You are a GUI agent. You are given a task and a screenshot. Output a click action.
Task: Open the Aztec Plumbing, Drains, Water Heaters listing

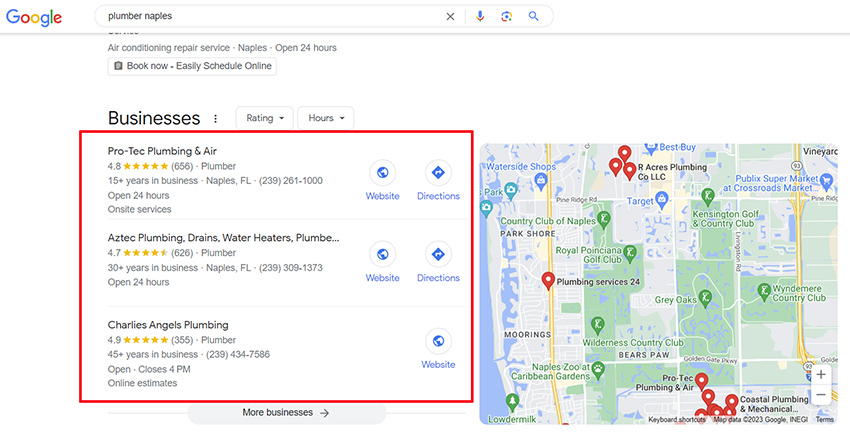223,238
